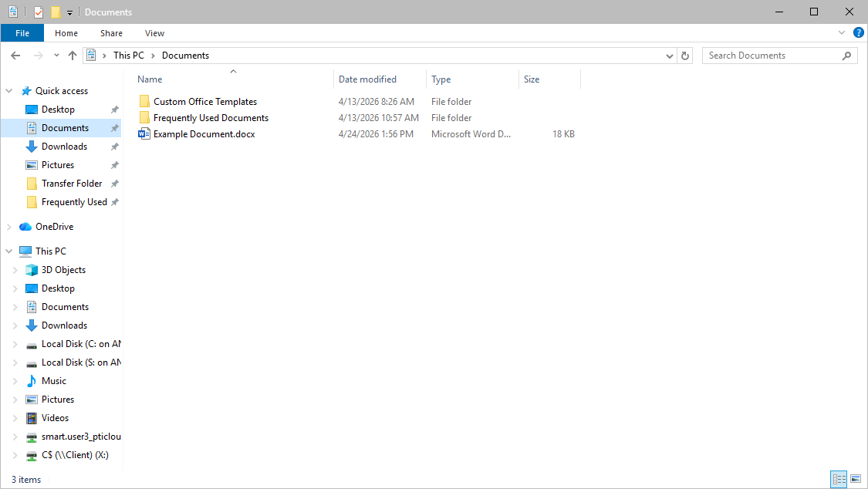Viewport: 868px width, 489px height.
Task: Select the Example Document.docx file name
Action: [204, 134]
